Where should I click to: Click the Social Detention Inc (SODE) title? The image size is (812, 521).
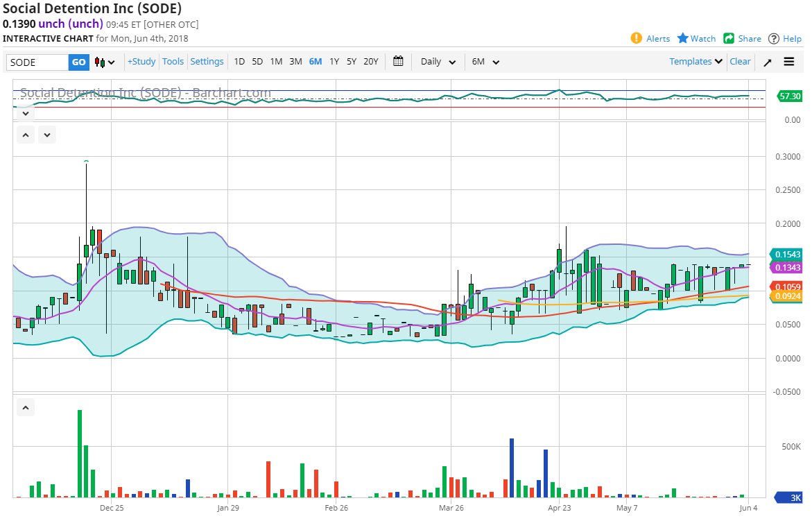pyautogui.click(x=92, y=8)
